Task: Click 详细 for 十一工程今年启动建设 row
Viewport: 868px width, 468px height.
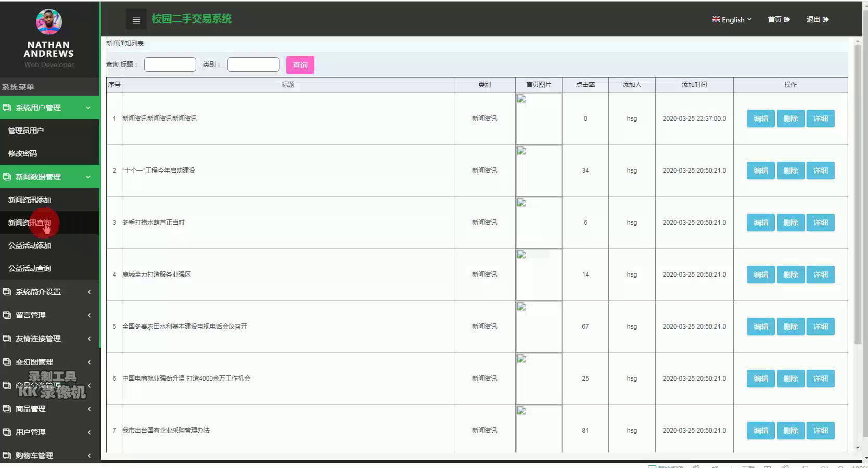Action: click(821, 171)
